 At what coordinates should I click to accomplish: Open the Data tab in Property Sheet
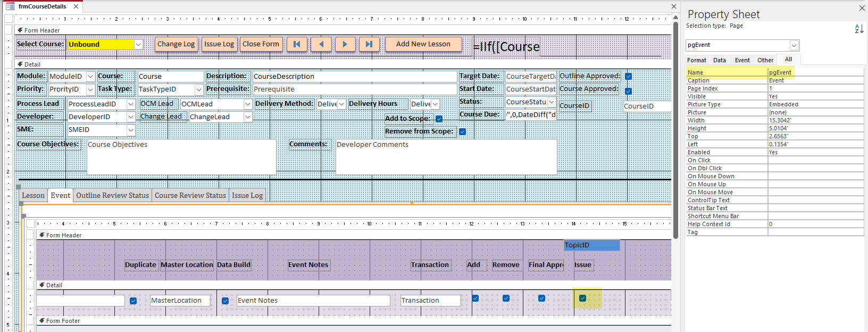click(x=720, y=60)
